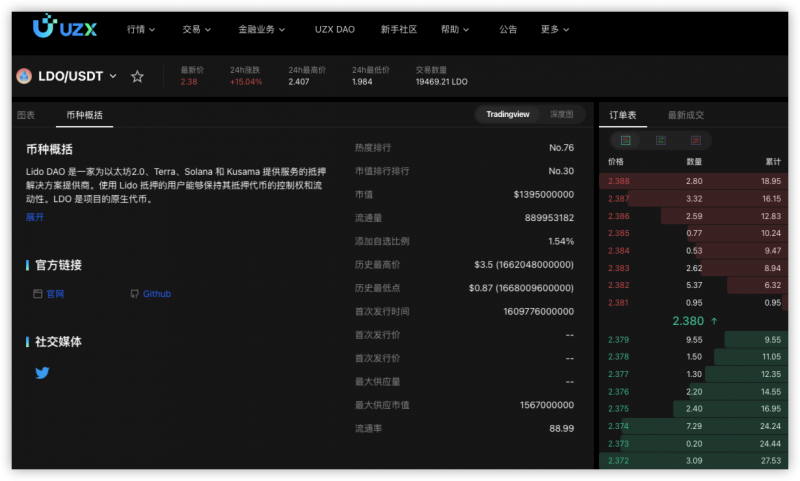800x481 pixels.
Task: Click the sell order at price 2.384
Action: coord(694,250)
